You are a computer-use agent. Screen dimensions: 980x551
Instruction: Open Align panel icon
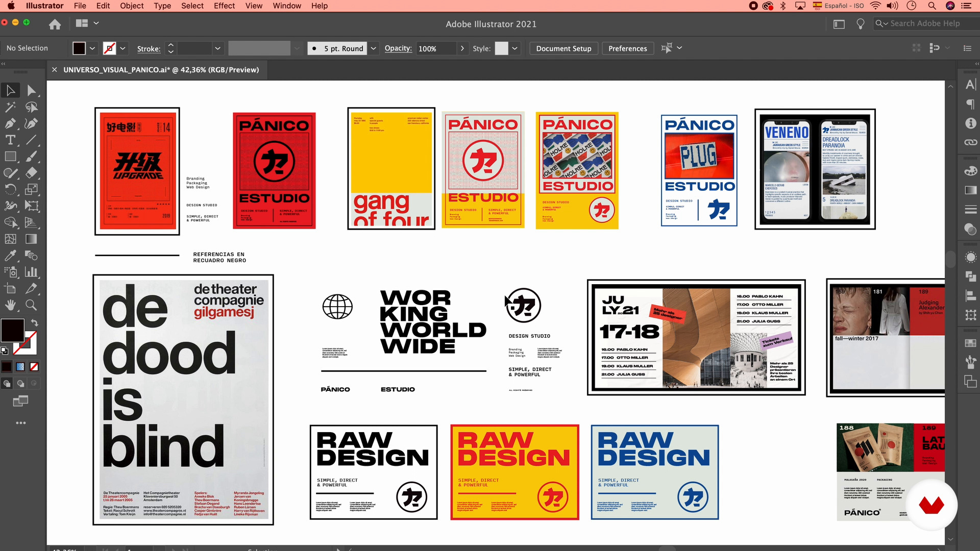pyautogui.click(x=970, y=296)
